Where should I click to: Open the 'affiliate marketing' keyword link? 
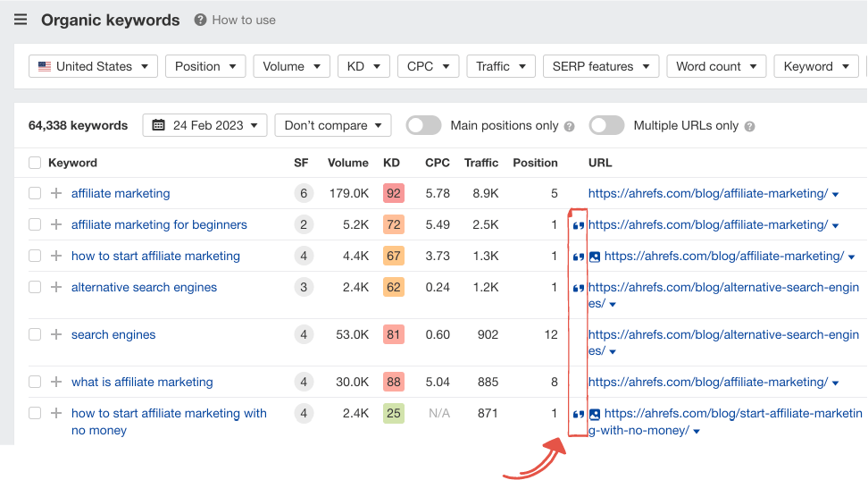[x=121, y=193]
